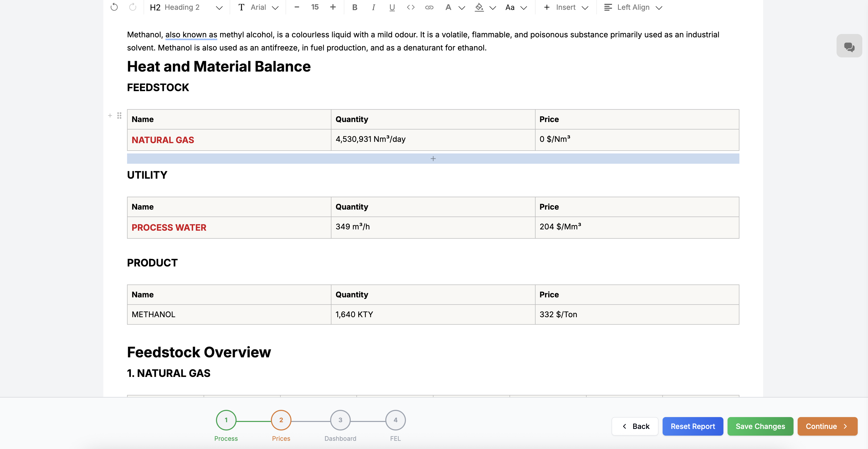Click the underlined phrase 'also known as'
Image resolution: width=868 pixels, height=449 pixels.
191,35
